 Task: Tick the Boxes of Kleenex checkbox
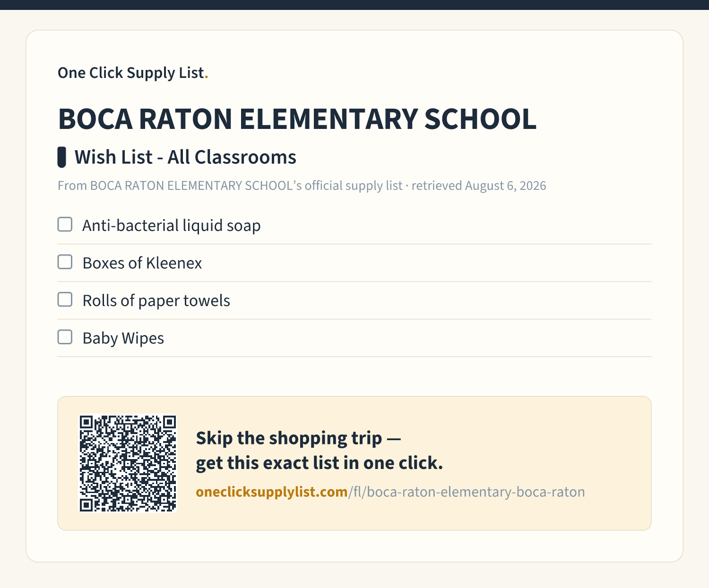tap(65, 262)
